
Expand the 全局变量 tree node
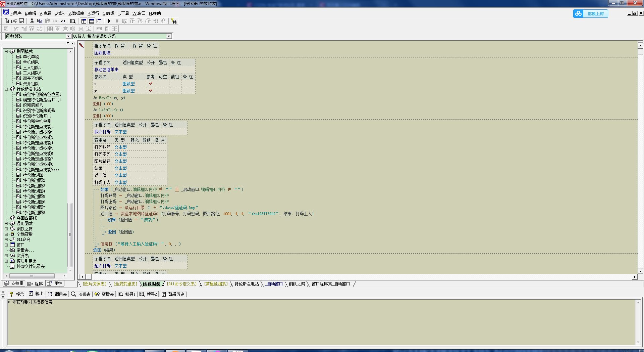coord(6,234)
